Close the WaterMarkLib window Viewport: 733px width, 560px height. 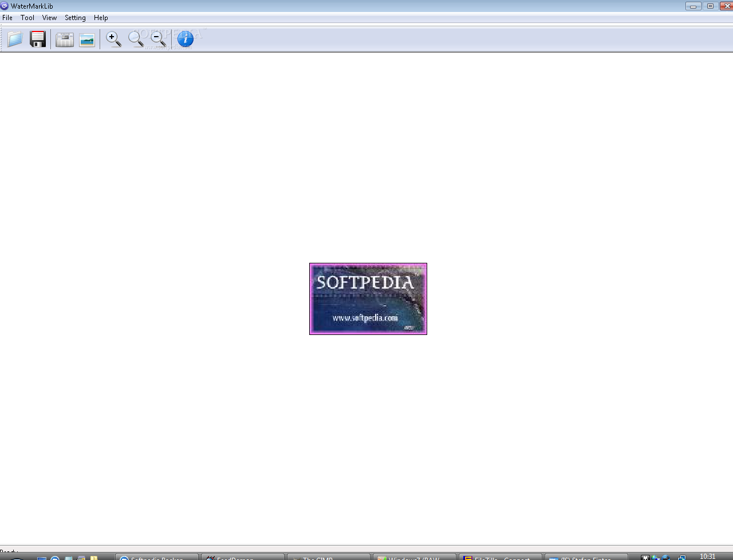[x=726, y=6]
